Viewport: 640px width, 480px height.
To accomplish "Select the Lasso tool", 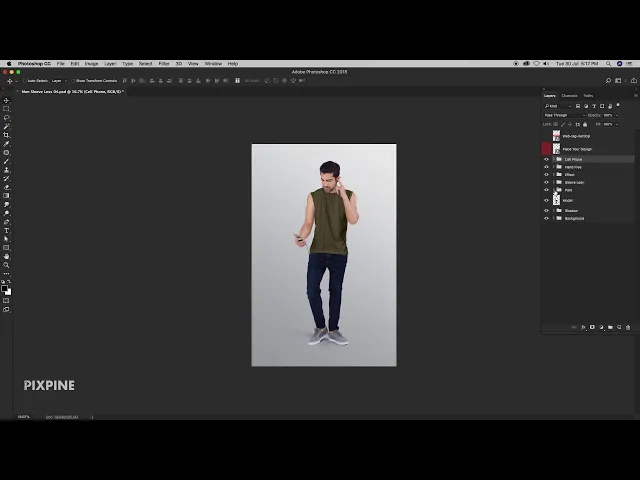I will coord(6,118).
